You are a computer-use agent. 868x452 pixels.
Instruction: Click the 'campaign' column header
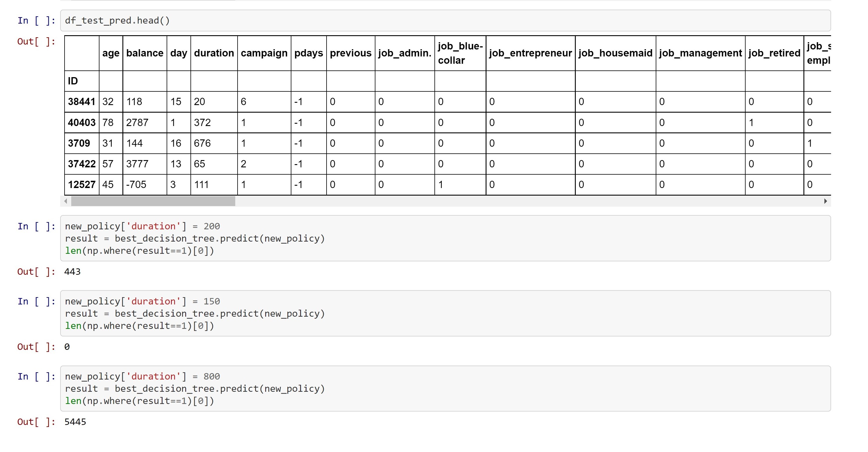(264, 53)
